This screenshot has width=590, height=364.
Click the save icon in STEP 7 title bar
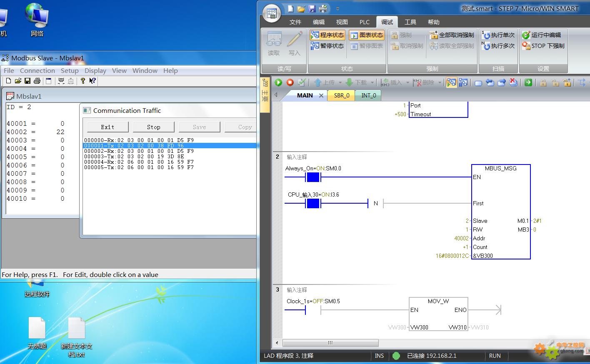point(312,8)
